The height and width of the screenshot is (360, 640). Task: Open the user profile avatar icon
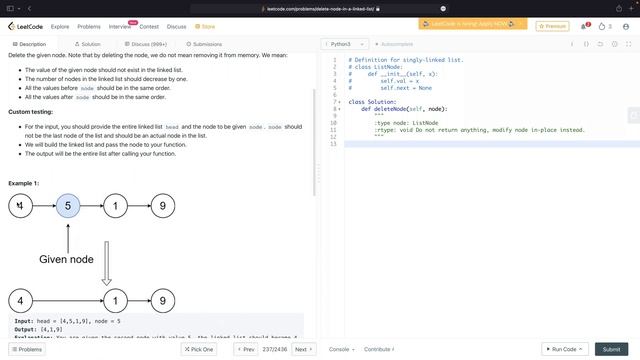tap(626, 27)
